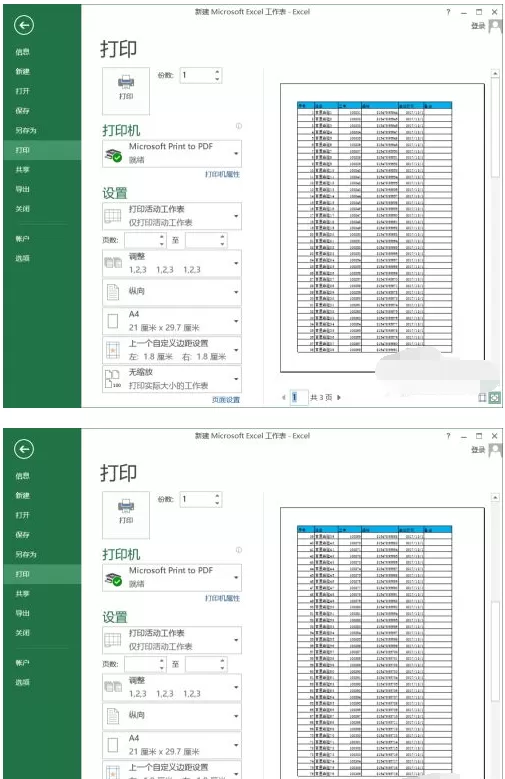505x779 pixels.
Task: Open the 页面设置 link
Action: [x=226, y=399]
